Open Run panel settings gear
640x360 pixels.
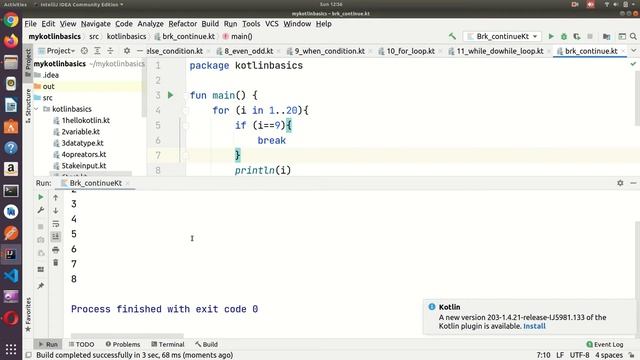click(620, 183)
